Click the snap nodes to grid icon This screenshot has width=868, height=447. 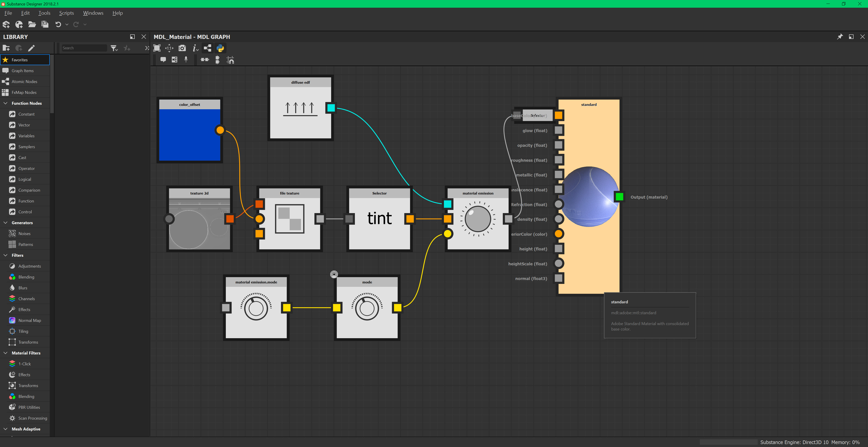click(230, 60)
